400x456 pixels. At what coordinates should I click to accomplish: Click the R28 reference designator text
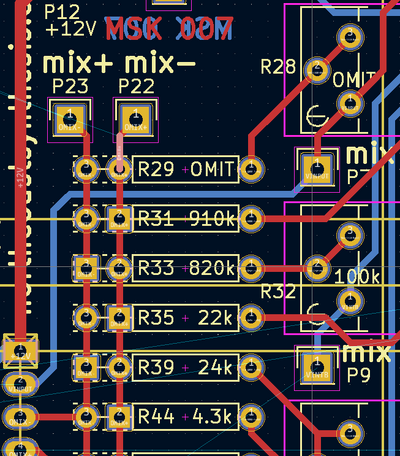pyautogui.click(x=278, y=66)
